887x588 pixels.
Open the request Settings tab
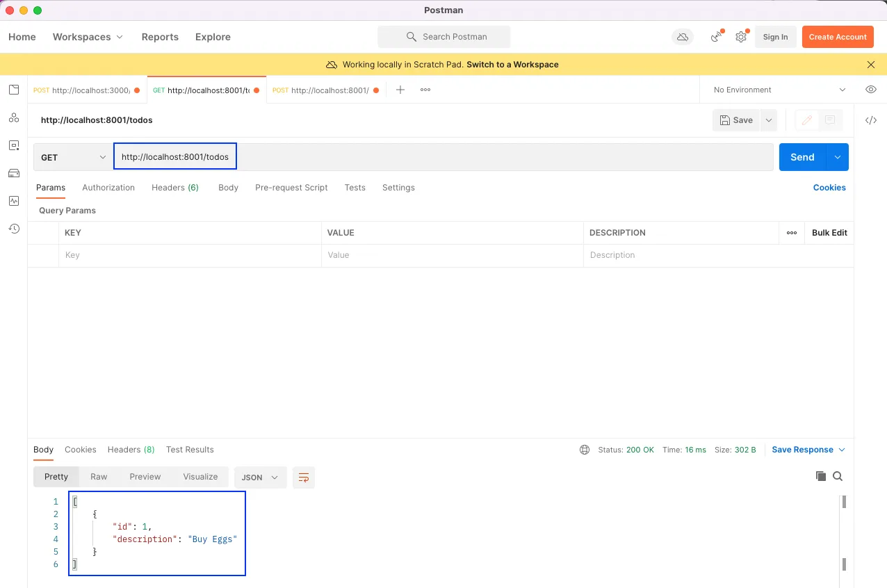click(398, 188)
